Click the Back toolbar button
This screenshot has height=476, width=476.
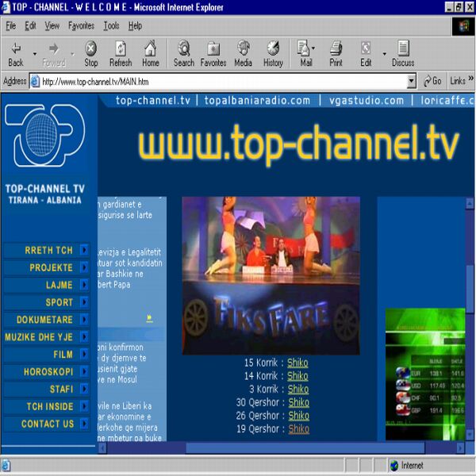point(16,54)
